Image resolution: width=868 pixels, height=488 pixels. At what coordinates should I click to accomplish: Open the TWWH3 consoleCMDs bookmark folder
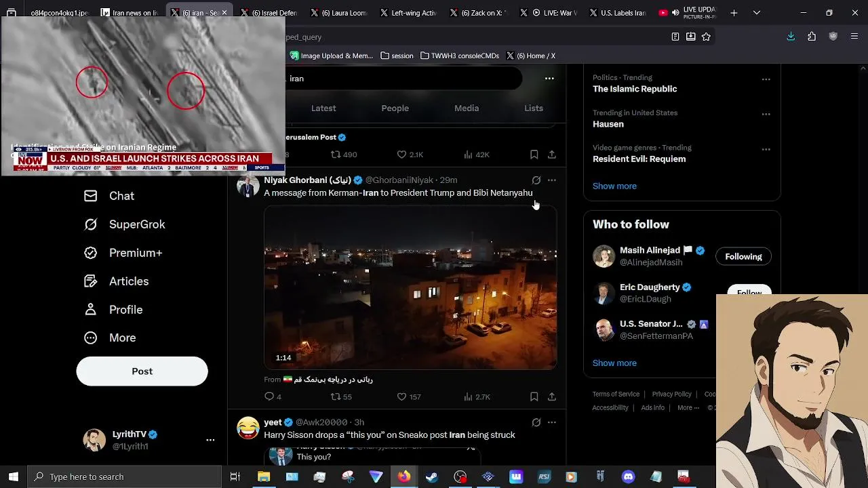[x=460, y=56]
